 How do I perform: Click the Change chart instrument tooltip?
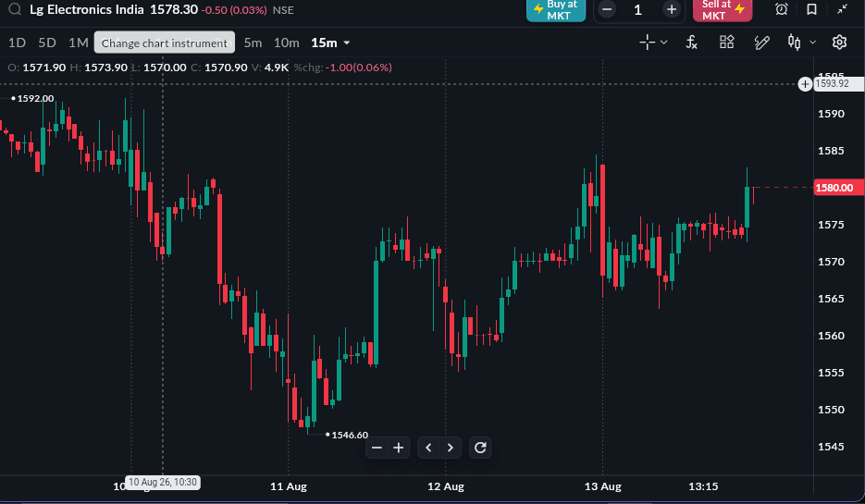165,43
